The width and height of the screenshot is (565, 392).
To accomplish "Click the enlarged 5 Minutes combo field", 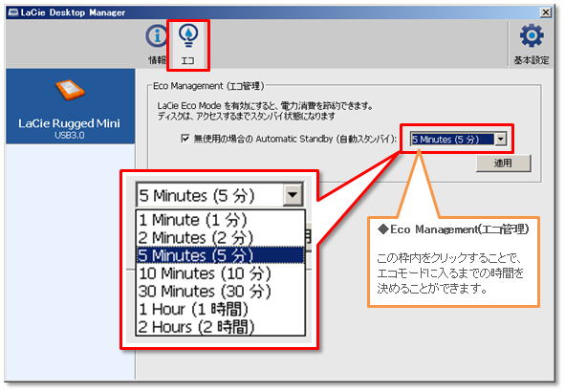I will pos(220,195).
